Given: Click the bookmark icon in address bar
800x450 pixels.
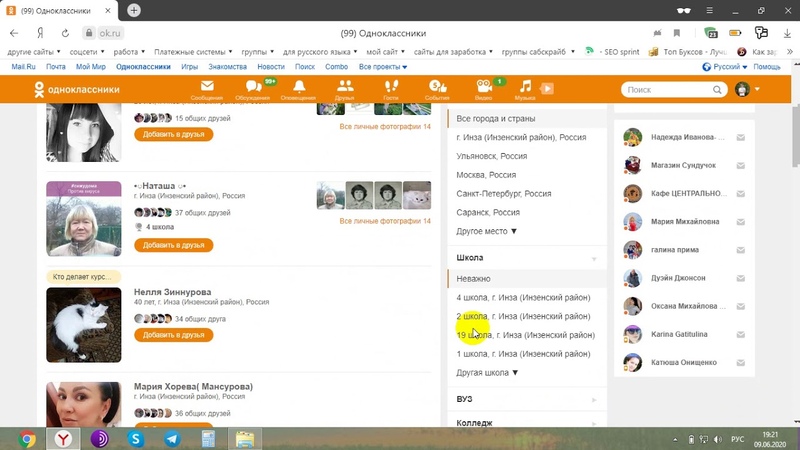Looking at the screenshot, I should click(677, 33).
